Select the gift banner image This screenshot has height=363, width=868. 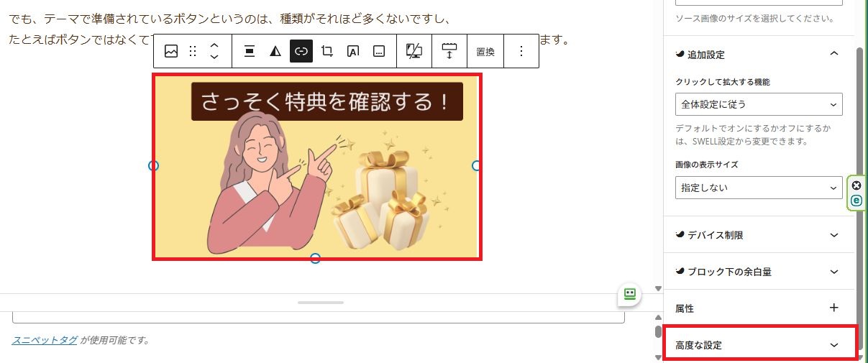[317, 167]
